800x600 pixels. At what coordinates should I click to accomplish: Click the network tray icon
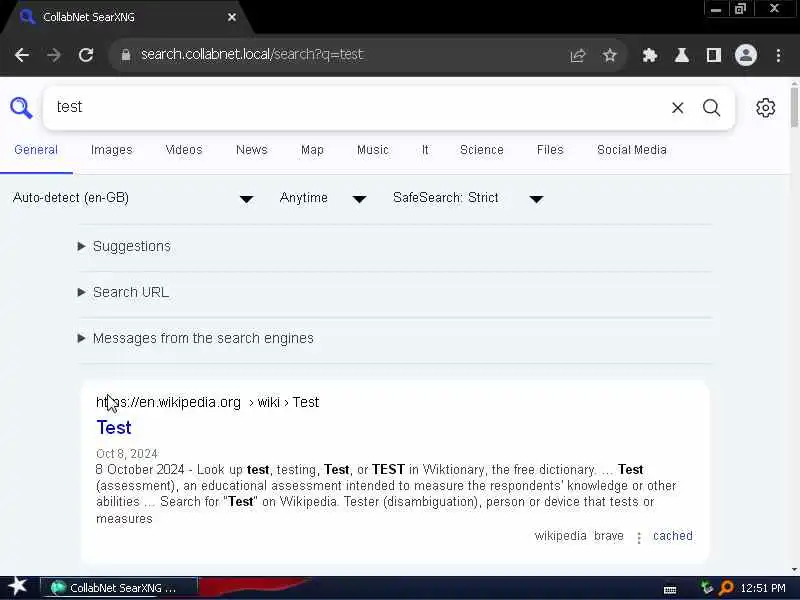coord(706,588)
